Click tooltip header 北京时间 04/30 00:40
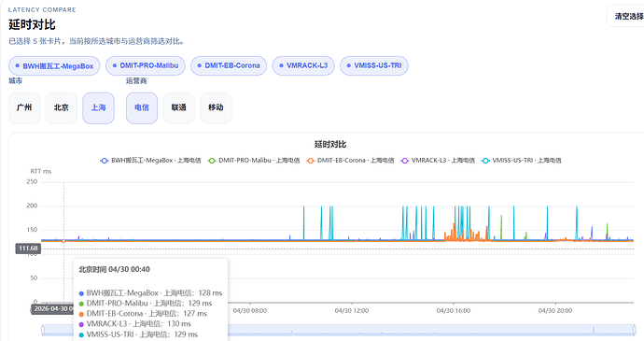This screenshot has height=341, width=644. [x=114, y=269]
